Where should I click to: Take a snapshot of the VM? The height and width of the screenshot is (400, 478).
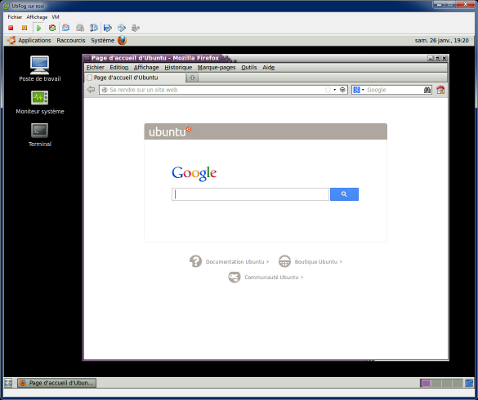pyautogui.click(x=66, y=28)
